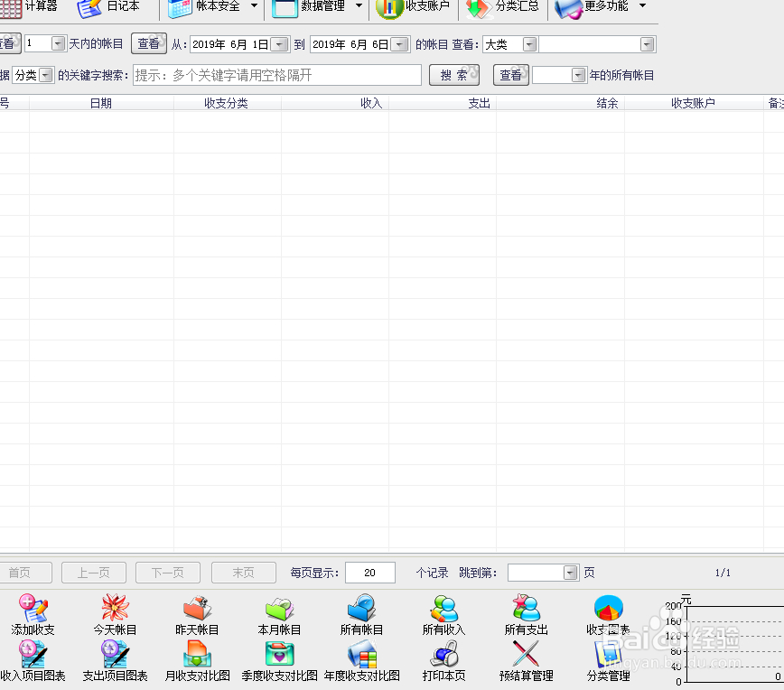The height and width of the screenshot is (690, 784).
Task: View 所有支出 records
Action: pos(526,609)
